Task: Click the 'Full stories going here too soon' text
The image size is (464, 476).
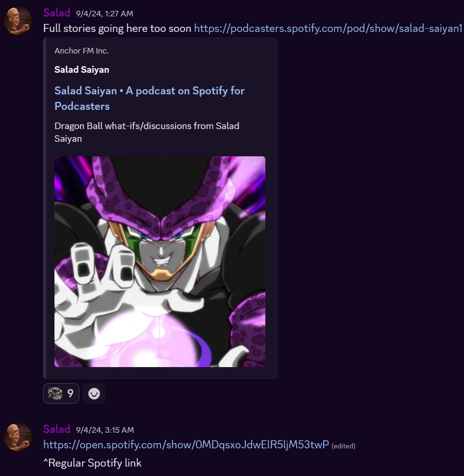Action: pos(117,28)
